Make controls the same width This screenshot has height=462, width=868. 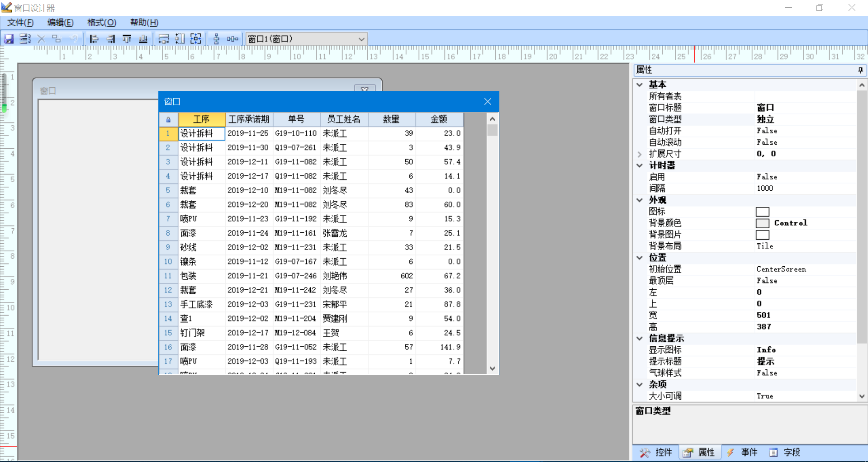click(163, 39)
